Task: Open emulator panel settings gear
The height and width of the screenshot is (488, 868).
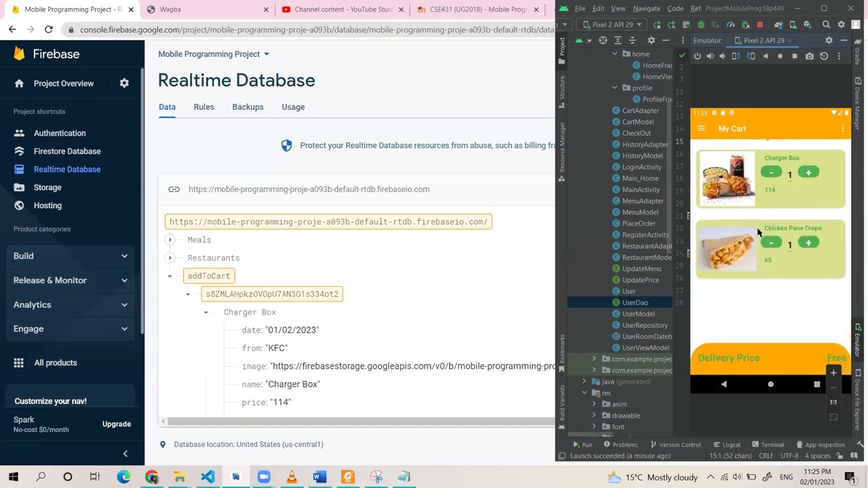Action: [x=829, y=40]
